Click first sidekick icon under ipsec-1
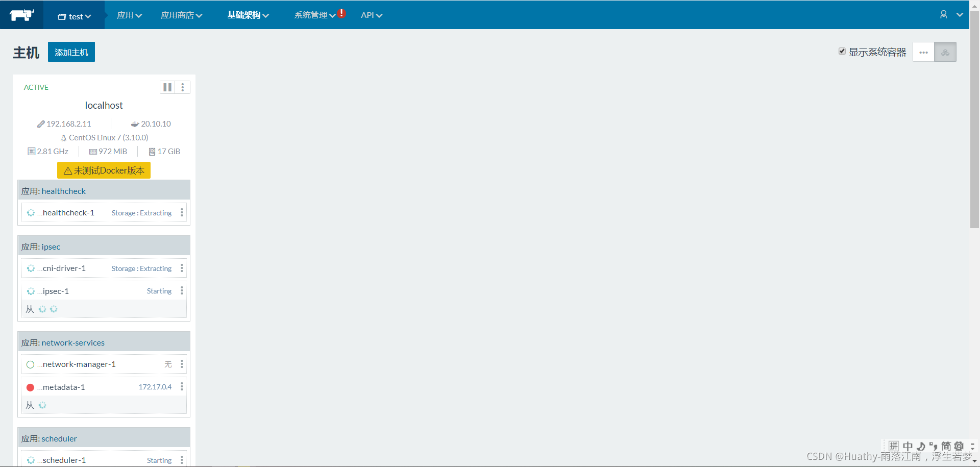 [x=42, y=309]
